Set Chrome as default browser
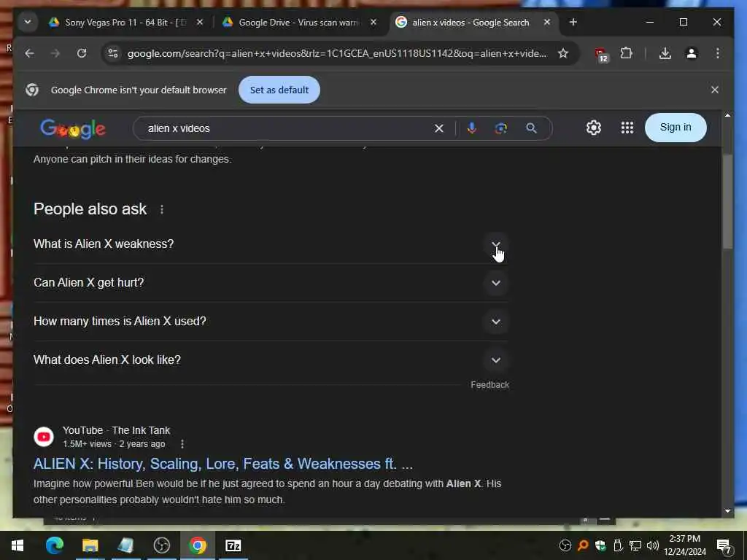Viewport: 747px width, 560px height. (279, 90)
